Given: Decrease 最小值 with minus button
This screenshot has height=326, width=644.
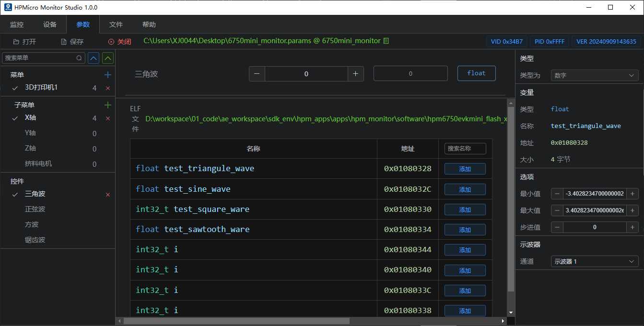Looking at the screenshot, I should [x=557, y=194].
